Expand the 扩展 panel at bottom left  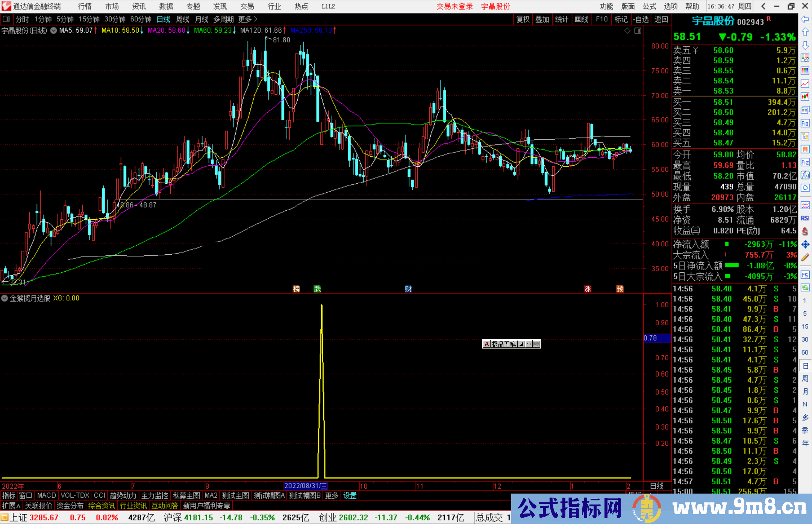pos(11,506)
